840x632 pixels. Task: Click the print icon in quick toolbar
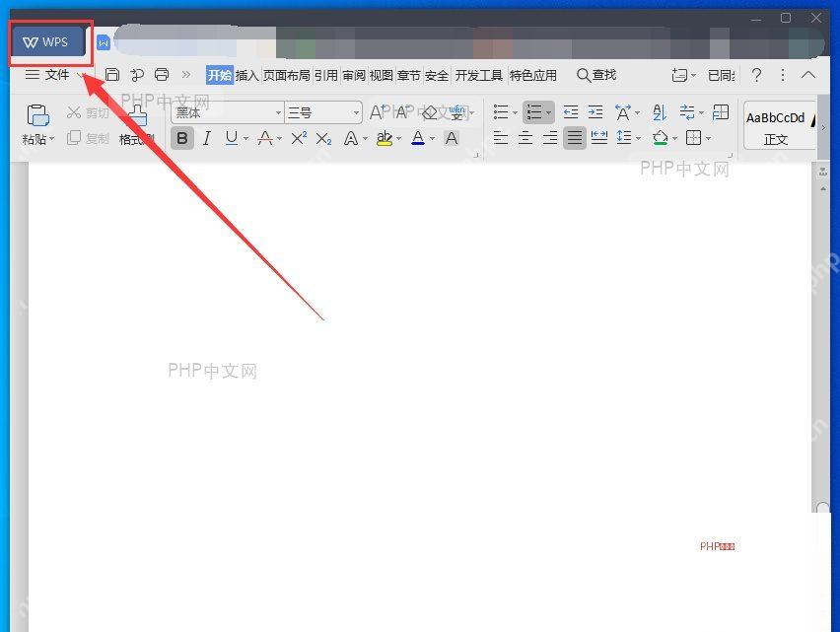click(x=162, y=75)
